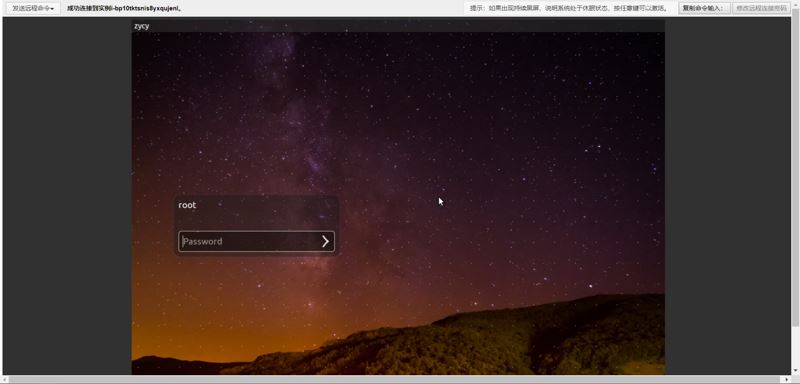
Task: Click the horizontal scrollbar at the bottom
Action: coord(396,380)
